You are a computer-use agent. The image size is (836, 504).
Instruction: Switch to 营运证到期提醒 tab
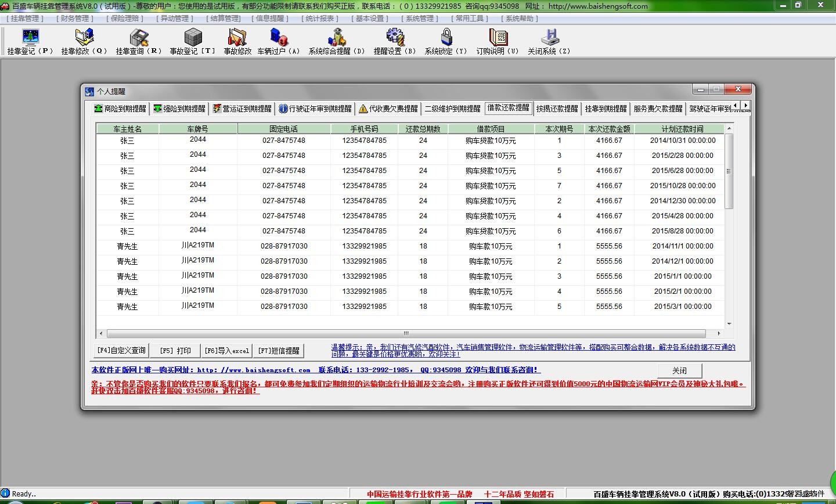pos(242,109)
